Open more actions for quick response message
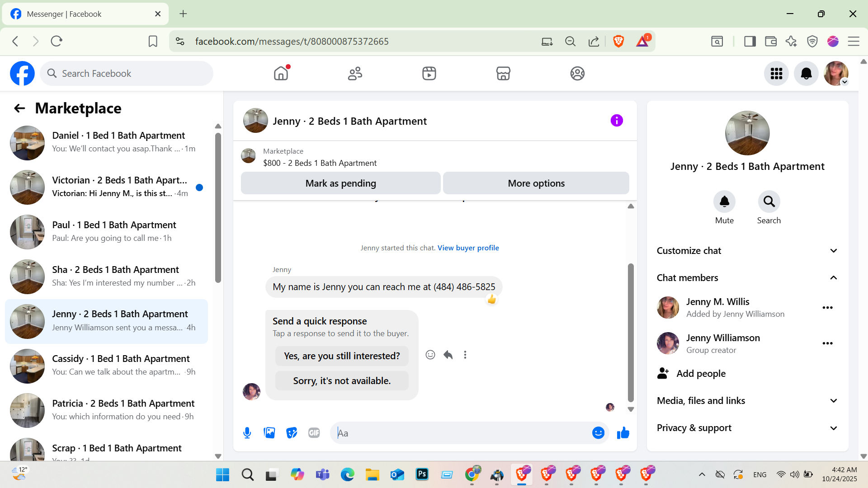 [x=465, y=355]
